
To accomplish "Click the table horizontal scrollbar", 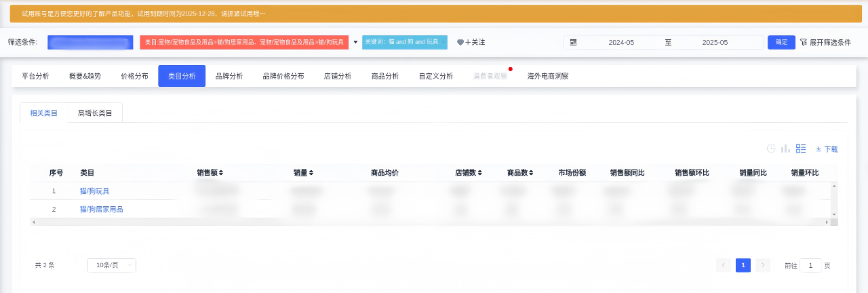I will (x=431, y=222).
